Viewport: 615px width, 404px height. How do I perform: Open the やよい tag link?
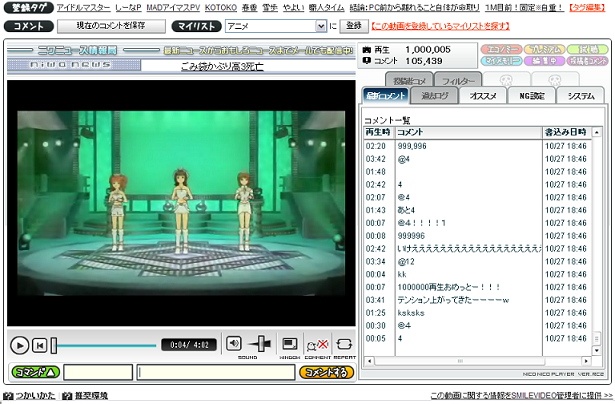coord(293,7)
